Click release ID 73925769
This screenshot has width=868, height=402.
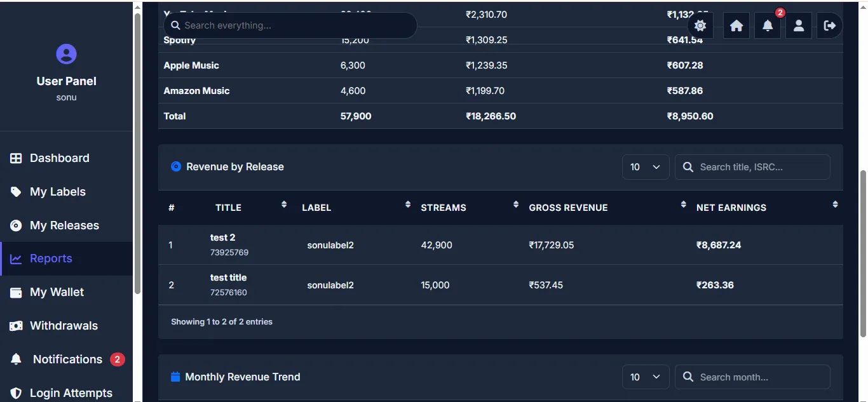point(229,252)
